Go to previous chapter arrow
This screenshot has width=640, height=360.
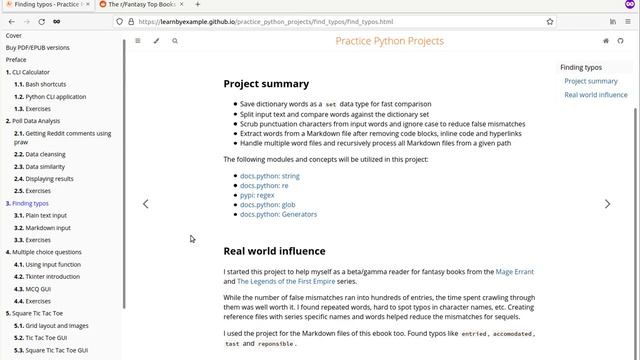tap(146, 204)
